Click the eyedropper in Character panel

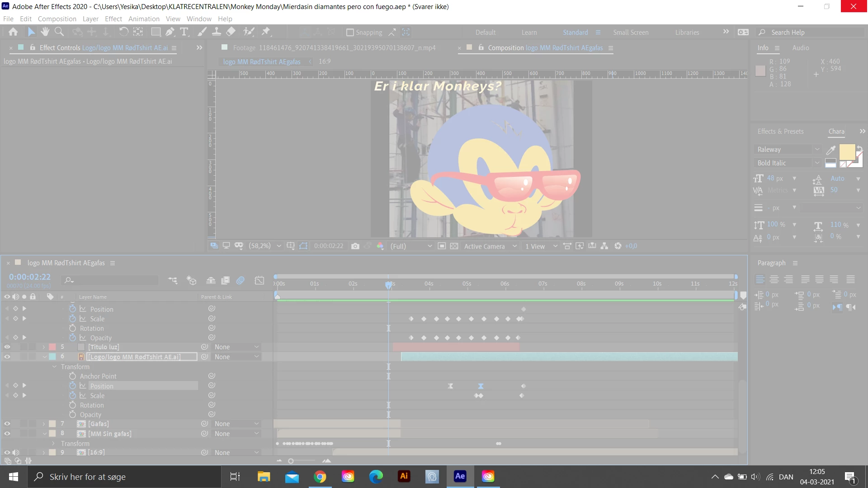pyautogui.click(x=830, y=150)
